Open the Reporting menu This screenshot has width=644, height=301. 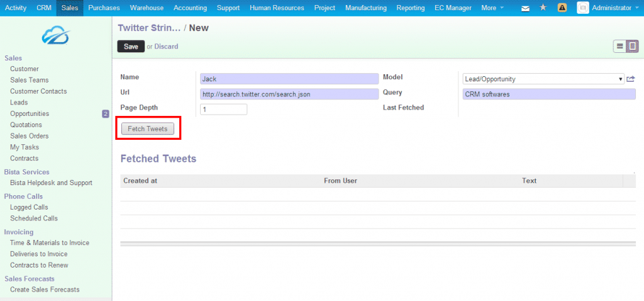pyautogui.click(x=411, y=8)
